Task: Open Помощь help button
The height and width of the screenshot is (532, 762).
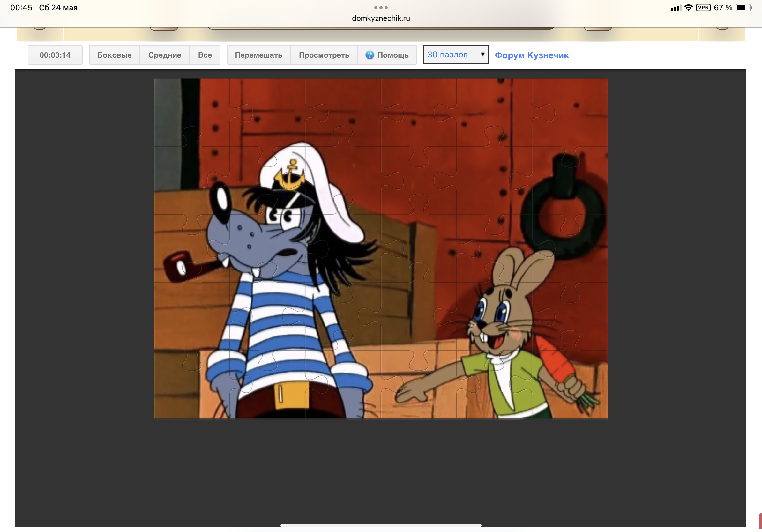Action: click(387, 55)
